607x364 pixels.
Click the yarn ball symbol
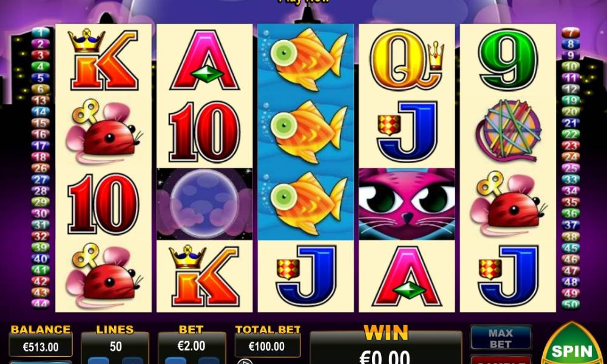[x=508, y=131]
